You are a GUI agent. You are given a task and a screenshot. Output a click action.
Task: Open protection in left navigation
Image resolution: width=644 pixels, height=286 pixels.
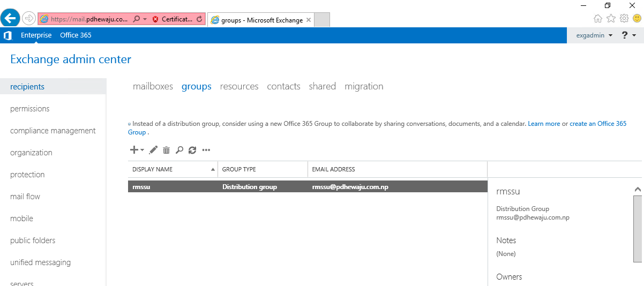27,175
